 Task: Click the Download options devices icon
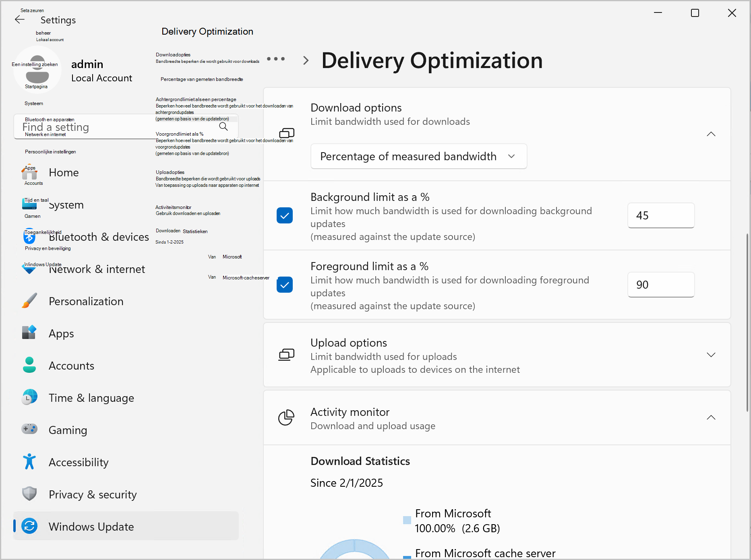tap(287, 133)
